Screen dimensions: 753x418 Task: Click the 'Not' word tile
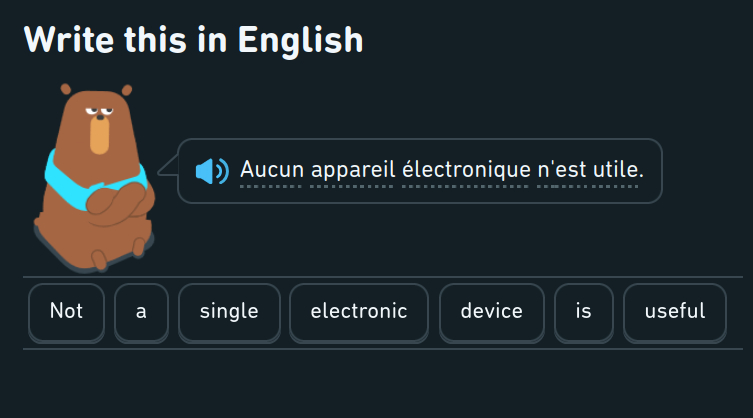pos(66,311)
